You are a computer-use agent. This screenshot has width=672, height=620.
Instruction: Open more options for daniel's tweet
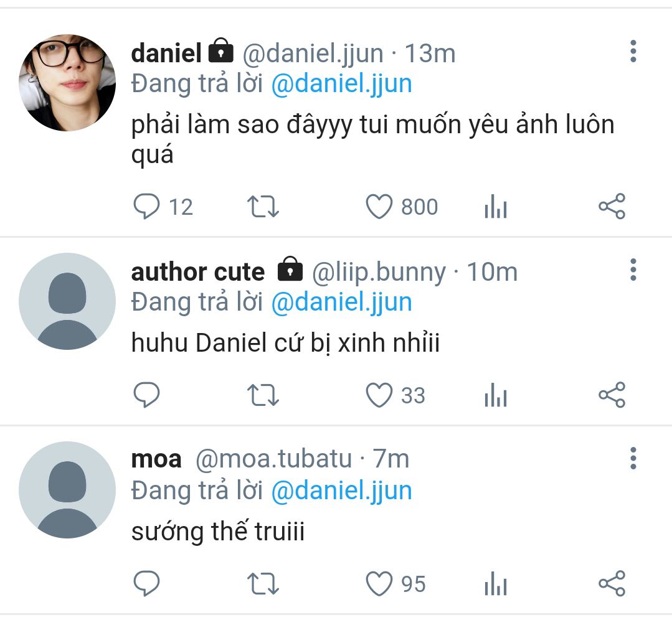pos(633,51)
